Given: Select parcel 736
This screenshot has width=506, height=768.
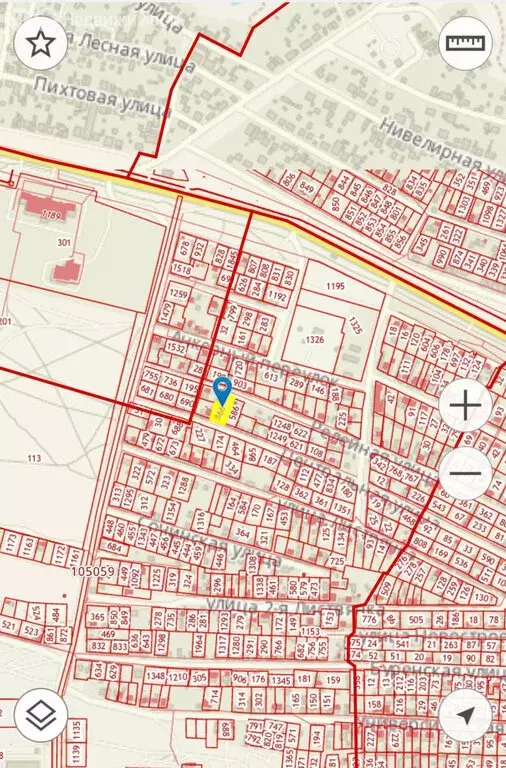Looking at the screenshot, I should [170, 380].
